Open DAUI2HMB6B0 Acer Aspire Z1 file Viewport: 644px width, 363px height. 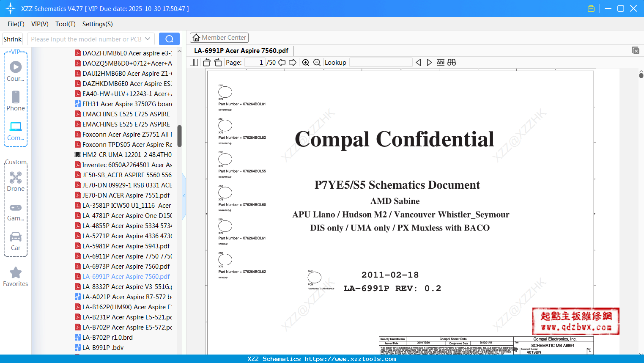(123, 74)
